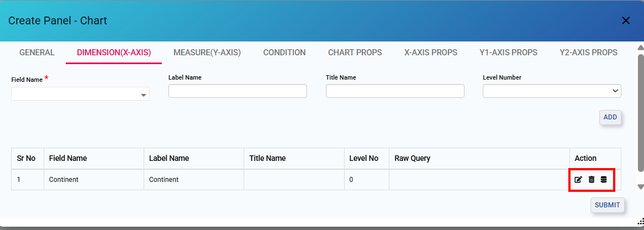The image size is (644, 230).
Task: Go to the CONDITION tab
Action: point(284,53)
